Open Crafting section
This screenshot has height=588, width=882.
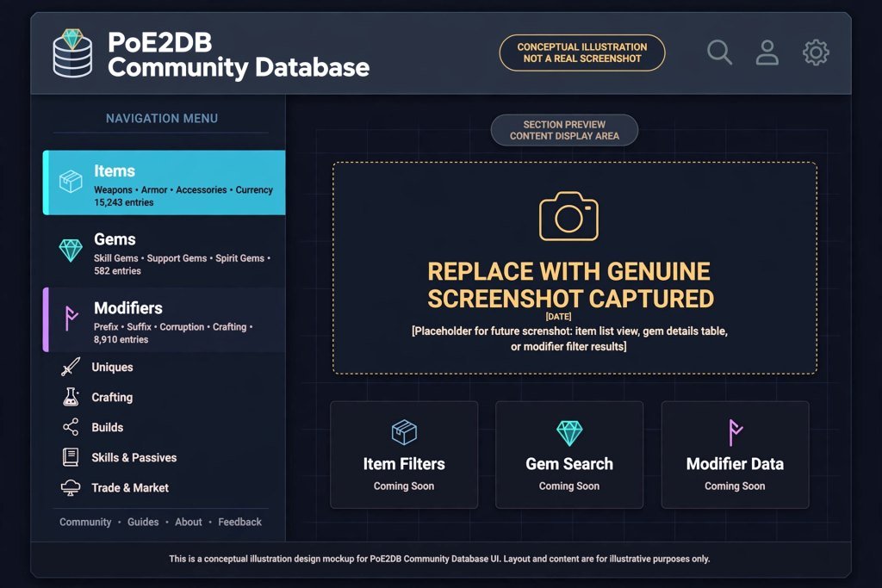point(112,398)
